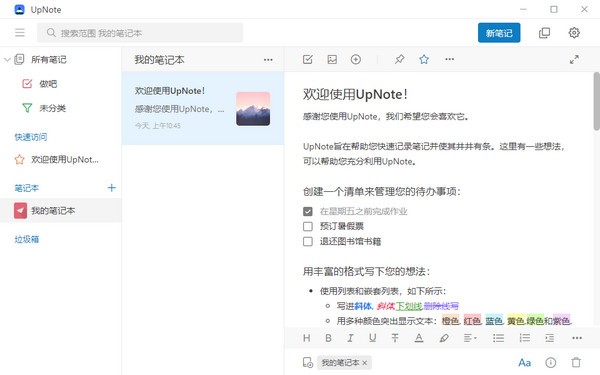Click the UpNote app icon in title bar

pos(19,10)
